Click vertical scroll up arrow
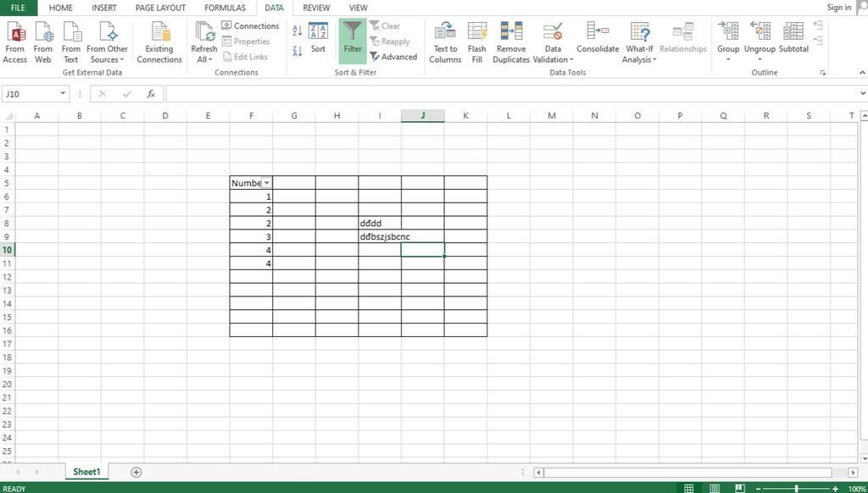Image resolution: width=868 pixels, height=493 pixels. (x=864, y=116)
